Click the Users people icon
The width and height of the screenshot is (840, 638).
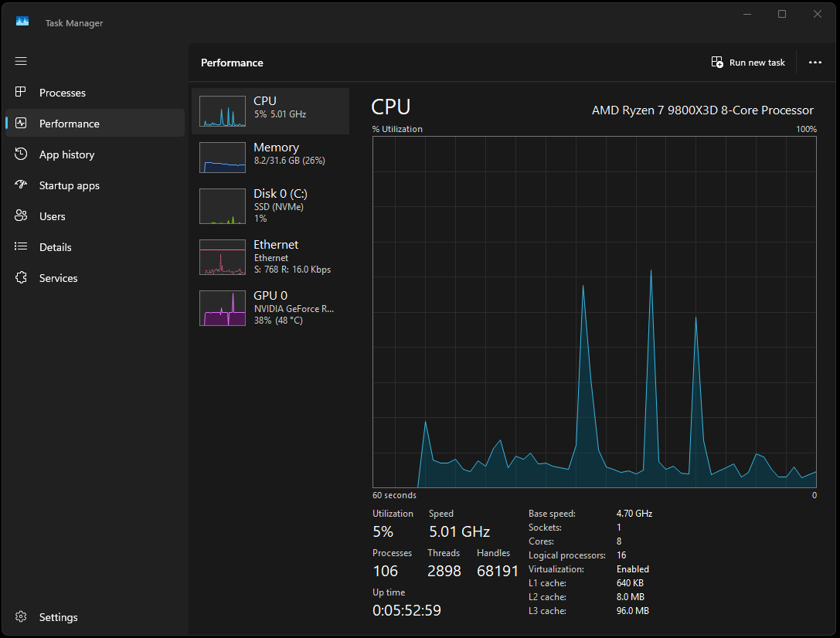pos(21,215)
